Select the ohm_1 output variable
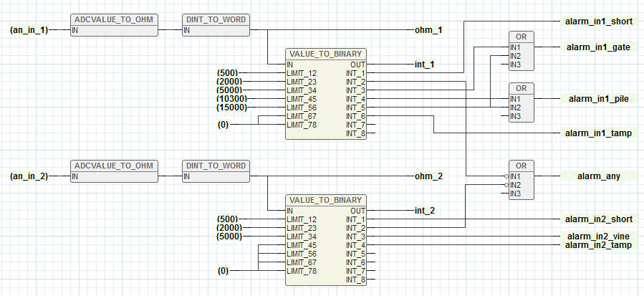Image resolution: width=644 pixels, height=296 pixels. point(428,30)
